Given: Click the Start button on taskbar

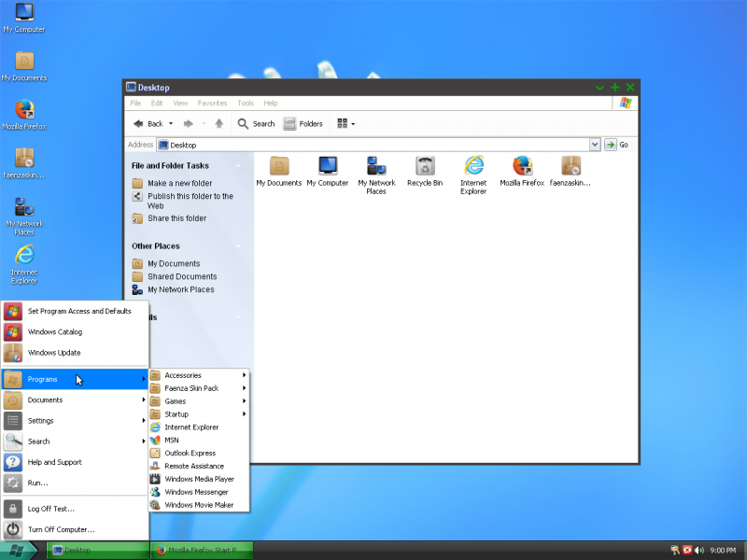Looking at the screenshot, I should tap(19, 551).
